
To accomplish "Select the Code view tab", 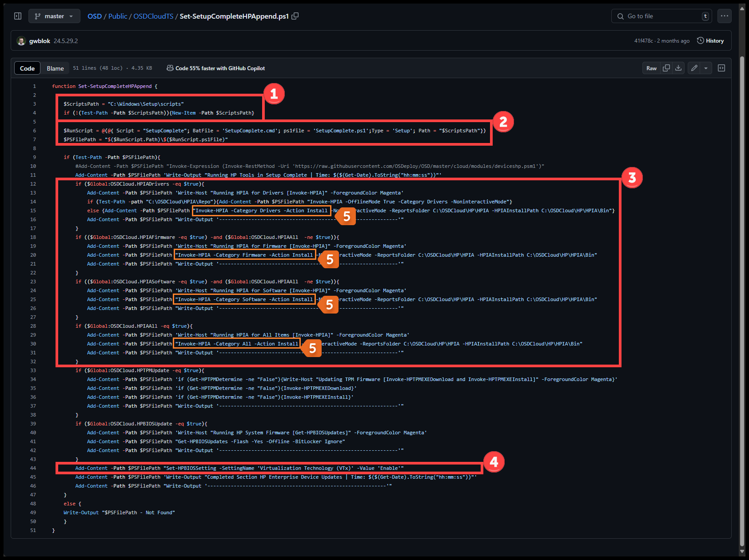I will tap(27, 68).
